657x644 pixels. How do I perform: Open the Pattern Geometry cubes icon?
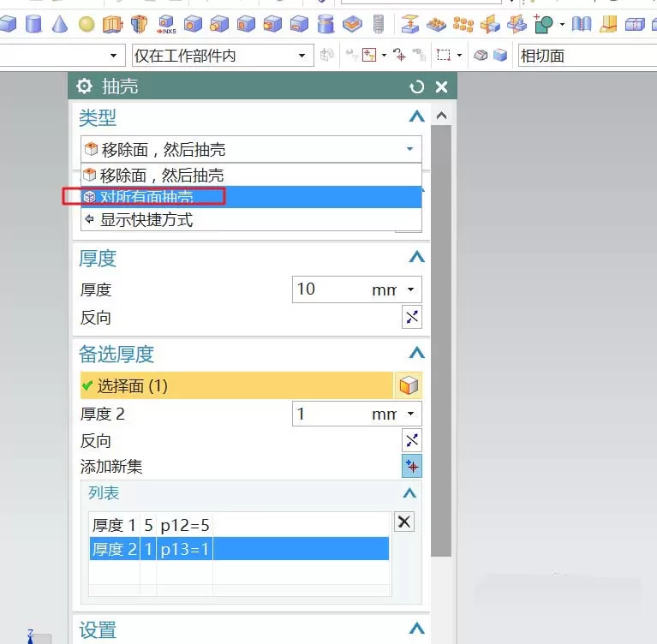tap(463, 24)
